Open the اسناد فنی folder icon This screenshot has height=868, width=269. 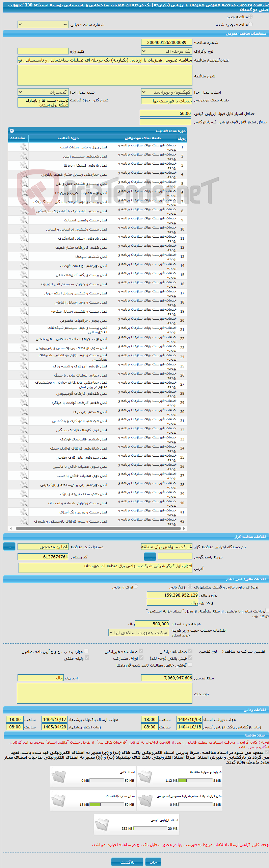[x=58, y=776]
